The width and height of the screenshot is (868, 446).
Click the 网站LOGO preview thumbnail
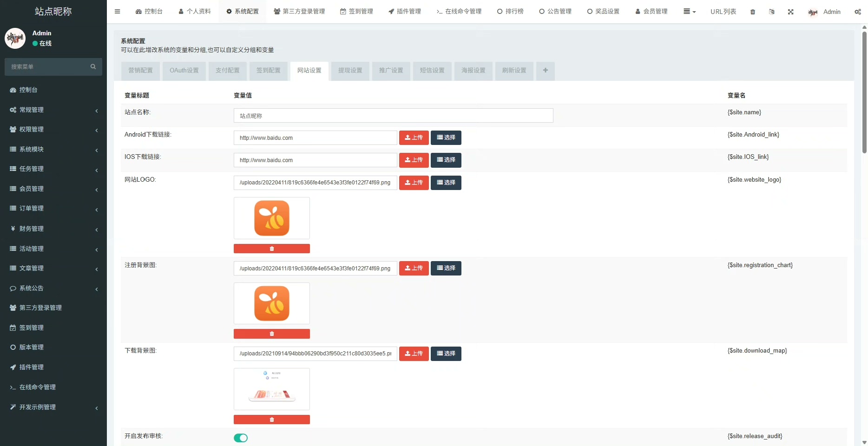pos(272,218)
